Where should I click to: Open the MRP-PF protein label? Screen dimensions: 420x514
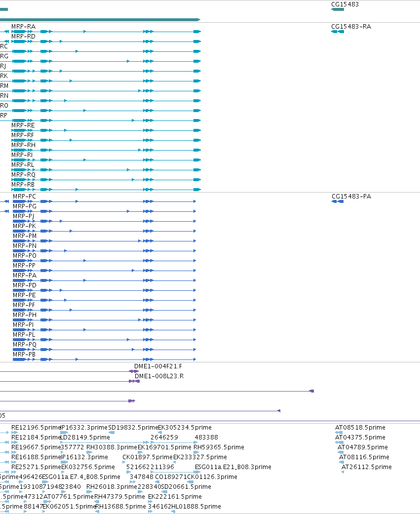point(24,305)
